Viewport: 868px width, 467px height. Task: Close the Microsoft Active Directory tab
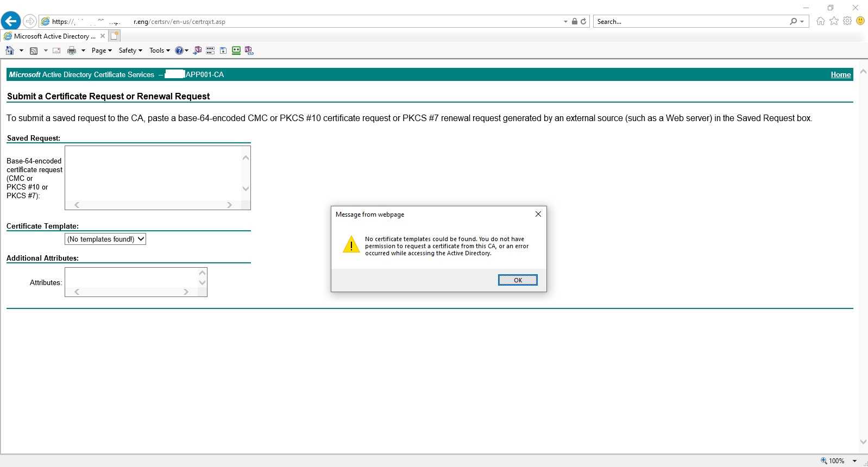(102, 36)
